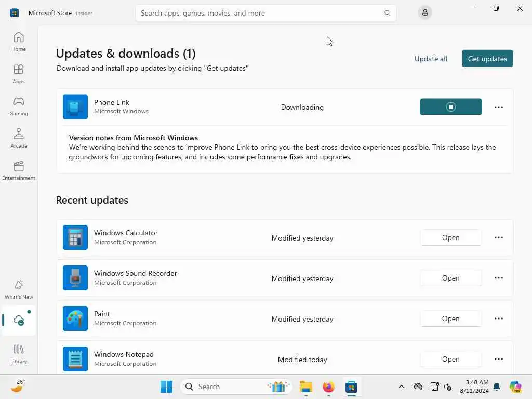Click the Windows Notepad app icon
Viewport: 532px width, 399px height.
pyautogui.click(x=75, y=359)
